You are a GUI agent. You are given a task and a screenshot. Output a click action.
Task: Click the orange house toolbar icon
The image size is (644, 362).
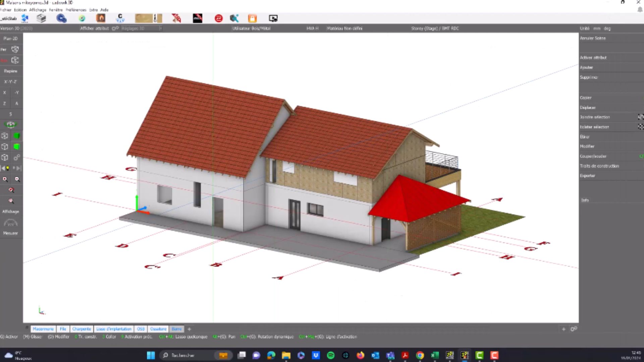click(x=101, y=18)
